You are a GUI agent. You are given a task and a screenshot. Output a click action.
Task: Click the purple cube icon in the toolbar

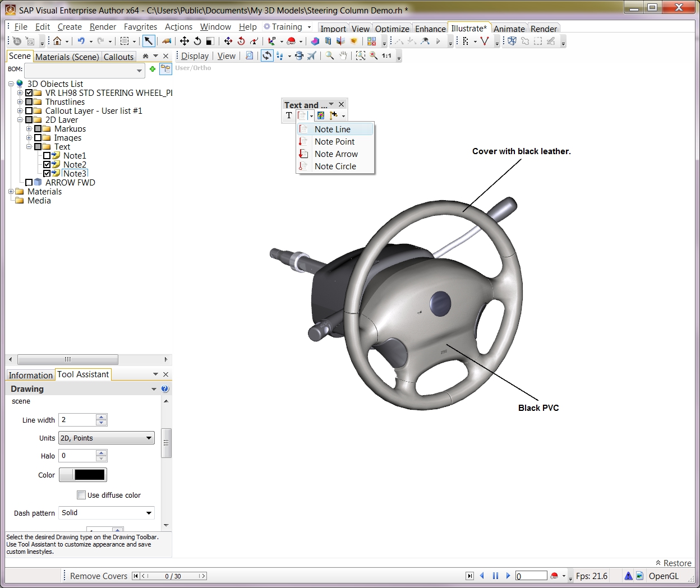coord(315,41)
